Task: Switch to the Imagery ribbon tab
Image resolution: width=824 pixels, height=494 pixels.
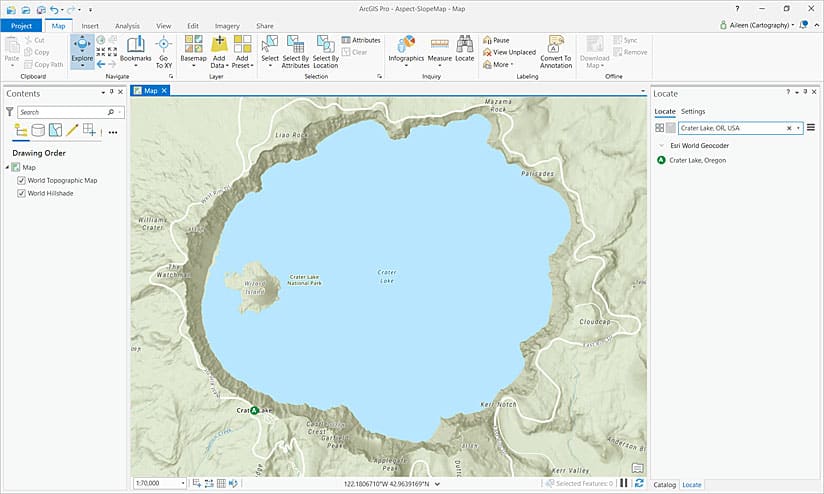Action: point(227,26)
